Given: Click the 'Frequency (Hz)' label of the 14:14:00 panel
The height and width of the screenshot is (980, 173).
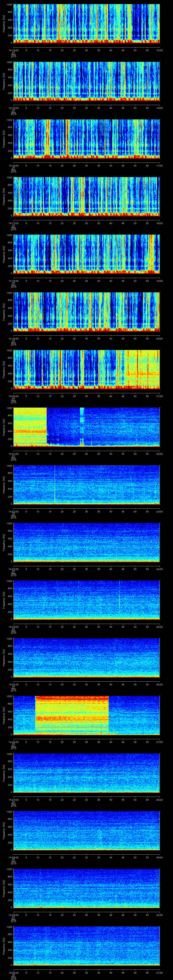Looking at the screenshot, I should 4,24.
